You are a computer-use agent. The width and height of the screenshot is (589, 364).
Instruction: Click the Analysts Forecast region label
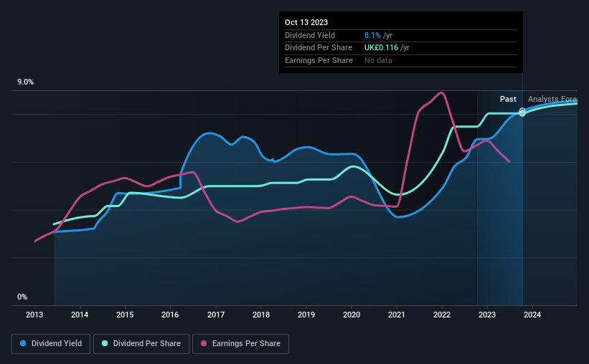(552, 99)
